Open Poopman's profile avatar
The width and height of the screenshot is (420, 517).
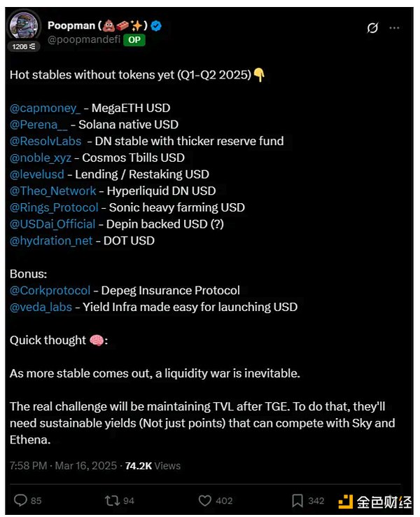pos(23,27)
